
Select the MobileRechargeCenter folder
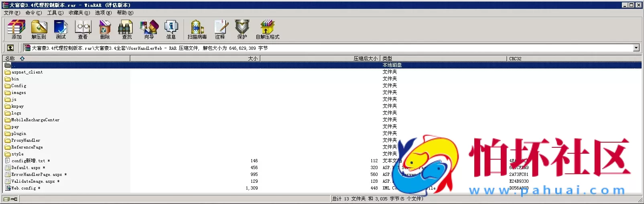coord(35,120)
